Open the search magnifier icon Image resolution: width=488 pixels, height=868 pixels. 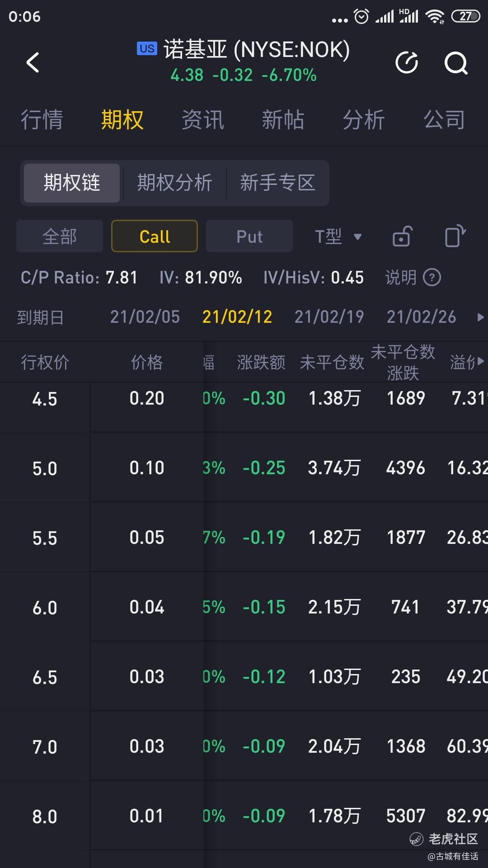pos(455,62)
